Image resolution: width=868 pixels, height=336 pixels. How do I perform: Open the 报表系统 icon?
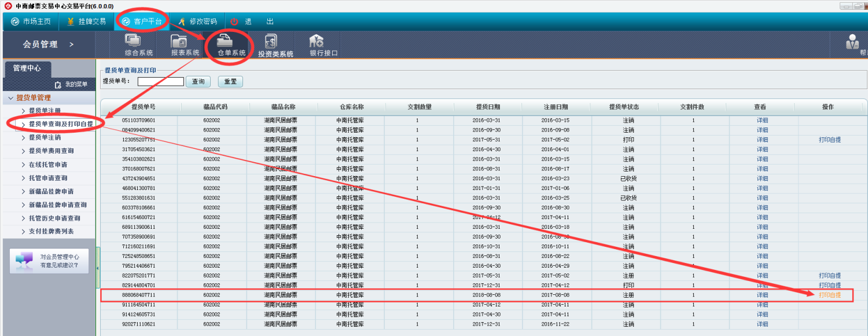(x=179, y=42)
